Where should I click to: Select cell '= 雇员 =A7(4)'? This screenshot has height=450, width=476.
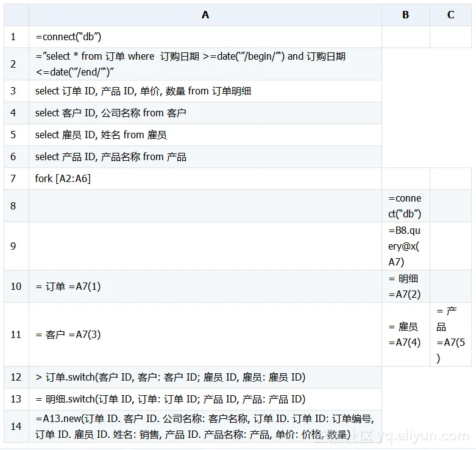[x=406, y=334]
